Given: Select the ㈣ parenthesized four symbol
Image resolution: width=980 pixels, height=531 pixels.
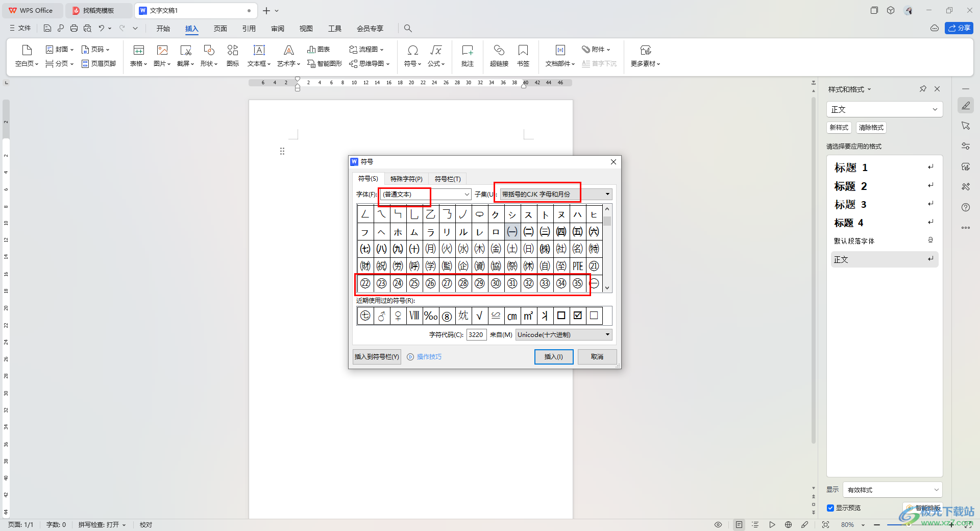Looking at the screenshot, I should click(x=561, y=232).
